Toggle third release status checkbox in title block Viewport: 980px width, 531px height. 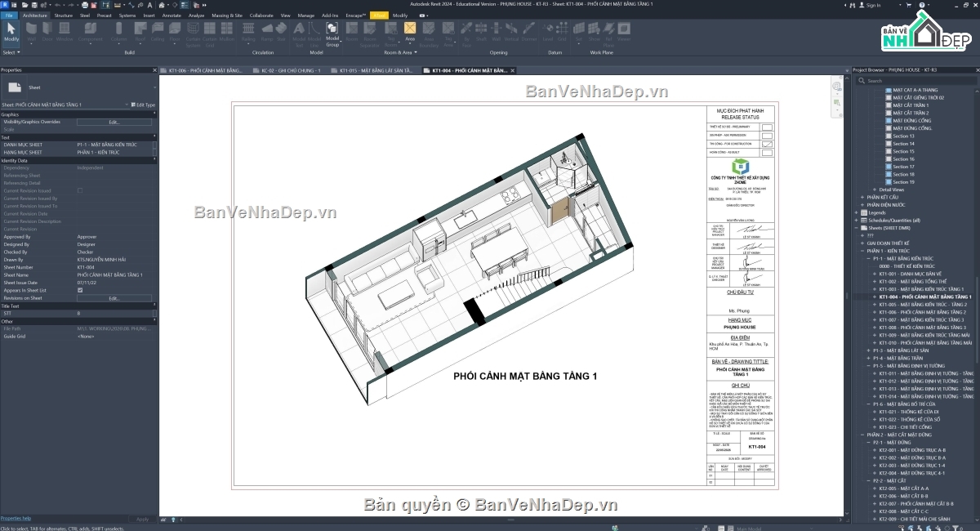[767, 144]
